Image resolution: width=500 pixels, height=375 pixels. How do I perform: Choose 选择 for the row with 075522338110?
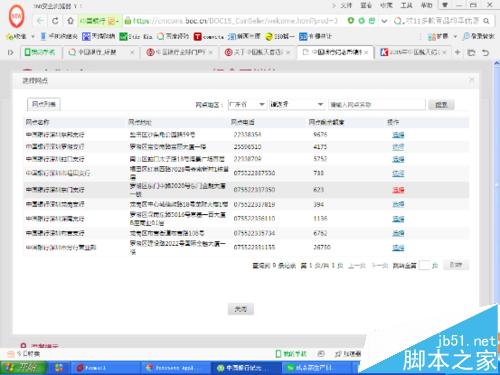point(398,219)
